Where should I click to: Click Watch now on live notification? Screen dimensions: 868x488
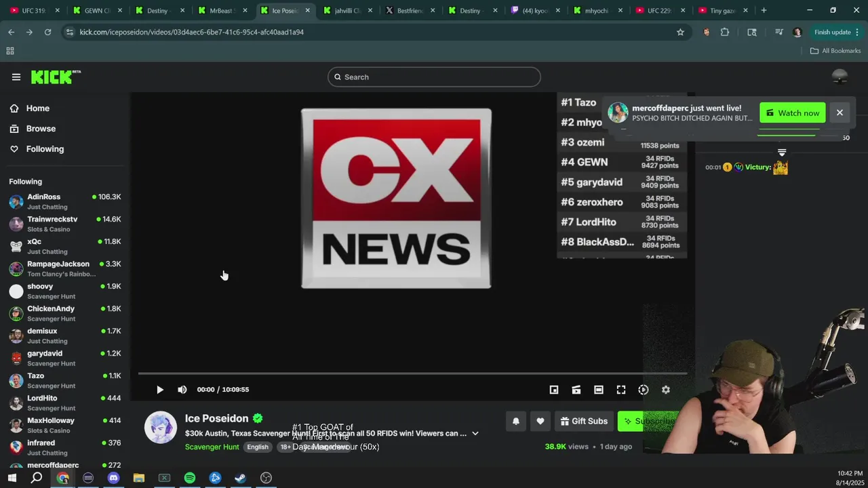click(x=793, y=113)
